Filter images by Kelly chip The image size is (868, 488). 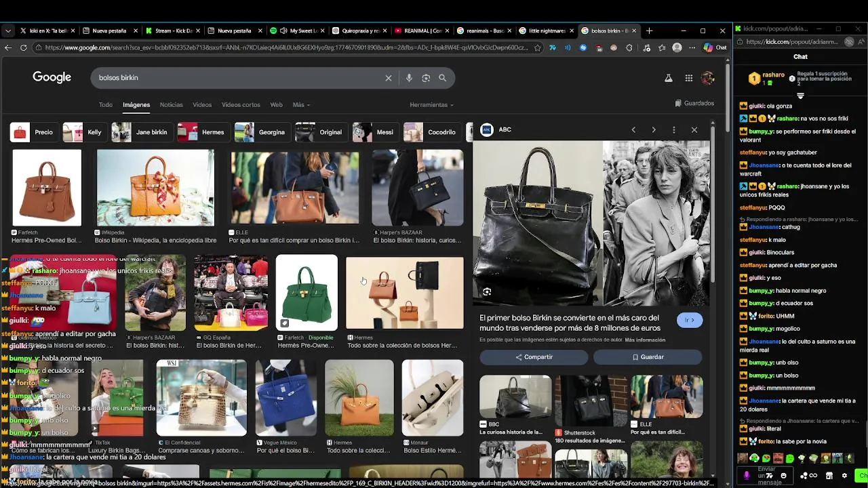[84, 132]
